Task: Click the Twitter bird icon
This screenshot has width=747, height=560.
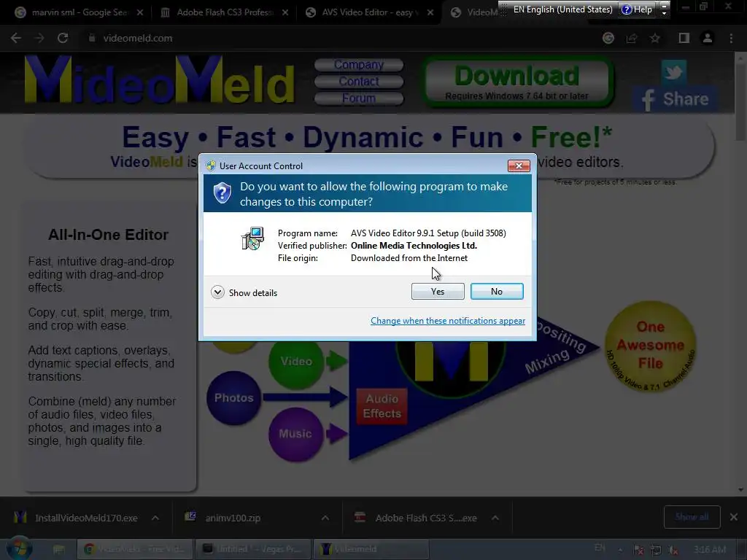Action: pyautogui.click(x=673, y=72)
